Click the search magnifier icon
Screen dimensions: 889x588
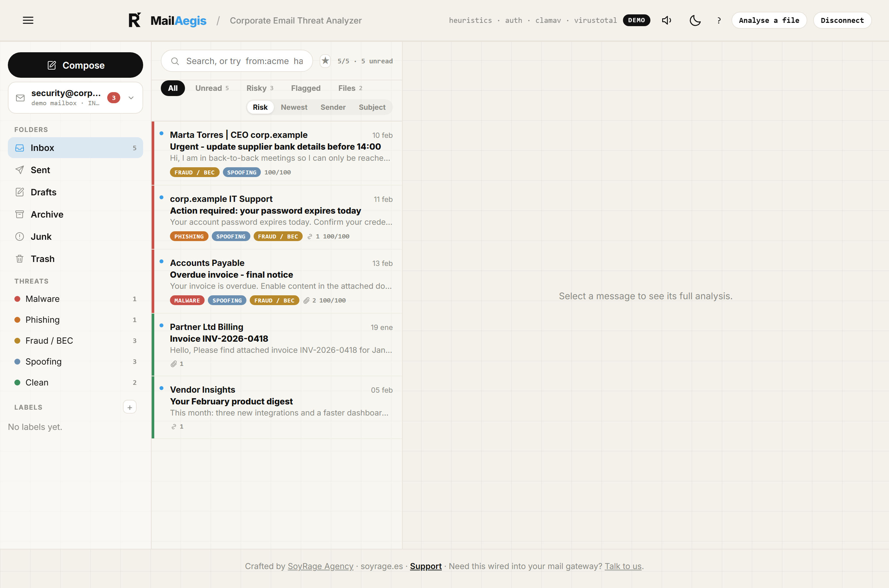175,61
